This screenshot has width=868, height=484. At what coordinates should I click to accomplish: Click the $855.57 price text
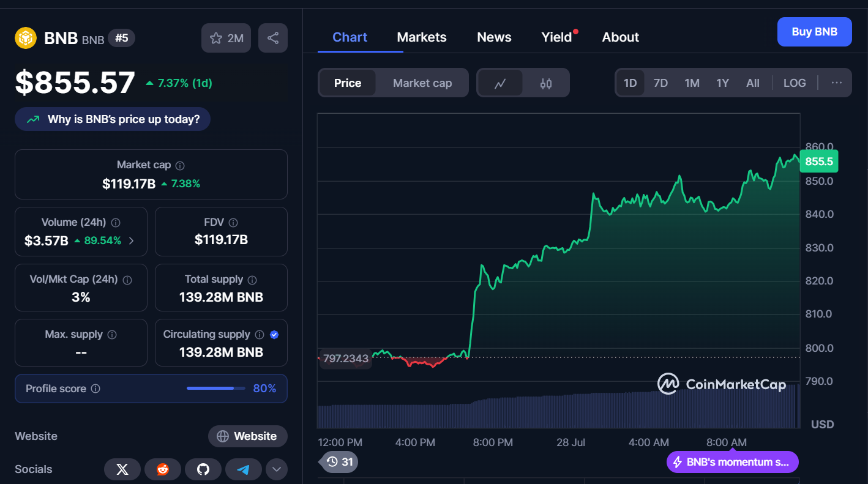coord(75,83)
